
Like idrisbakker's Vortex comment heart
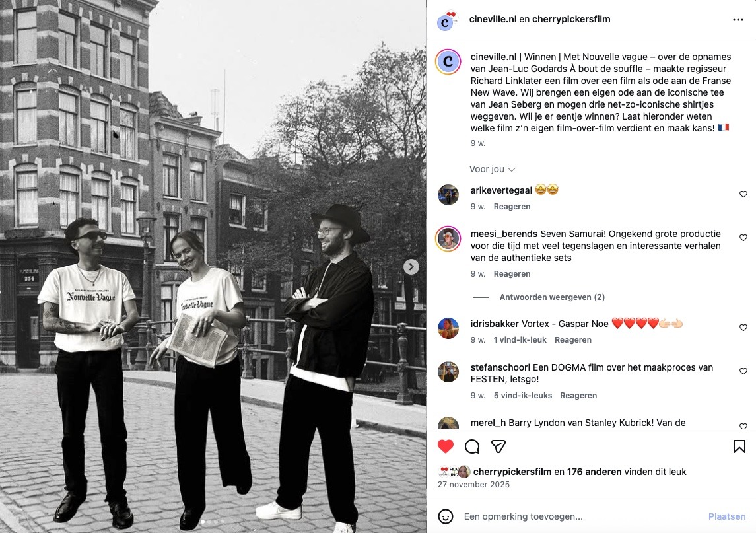pyautogui.click(x=743, y=328)
